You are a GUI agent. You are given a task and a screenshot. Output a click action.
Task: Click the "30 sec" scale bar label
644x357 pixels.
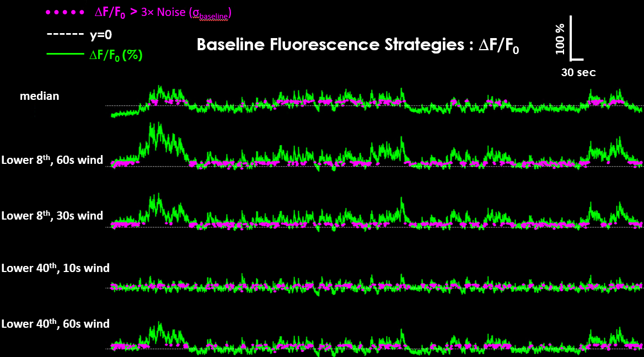(x=578, y=73)
